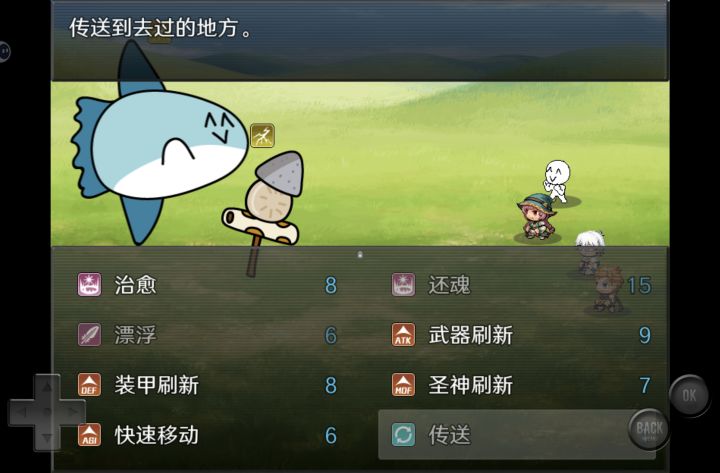This screenshot has width=720, height=473.
Task: Click the lightning status icon above mushroom enemy
Action: 263,136
